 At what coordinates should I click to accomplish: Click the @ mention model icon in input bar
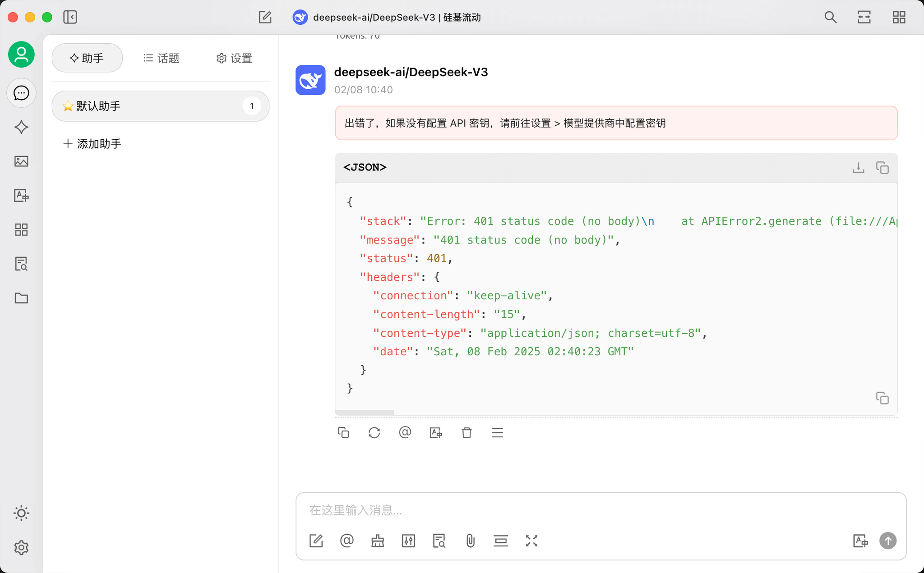click(346, 541)
